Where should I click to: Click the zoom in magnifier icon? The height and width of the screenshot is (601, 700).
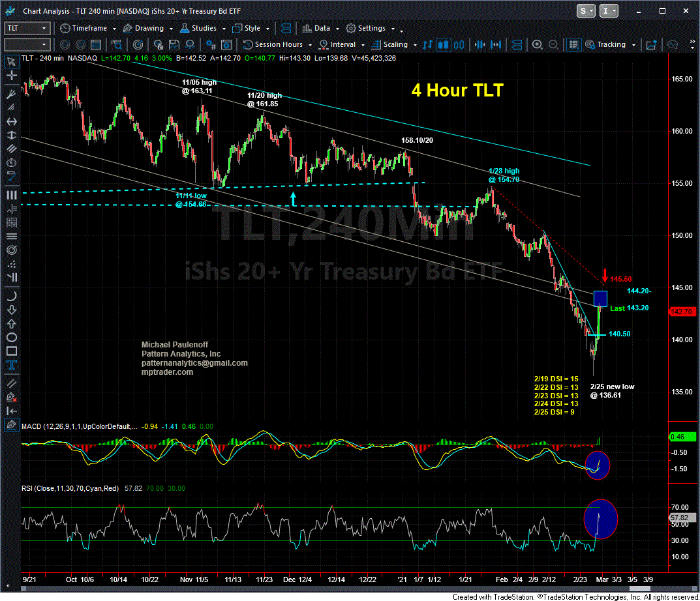[538, 44]
